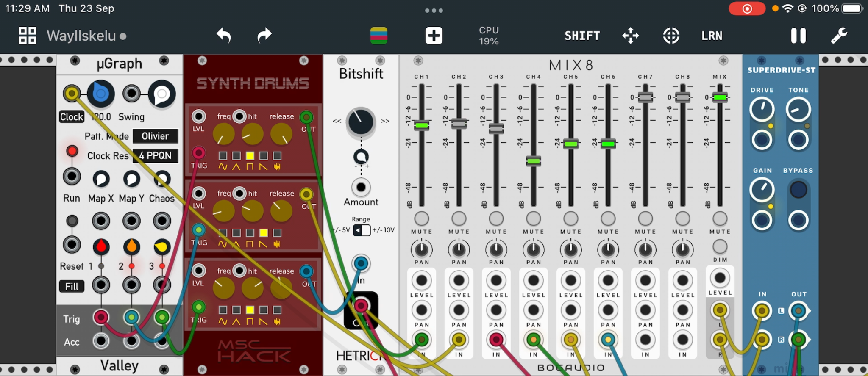The height and width of the screenshot is (376, 868).
Task: Click the top drum release knob
Action: (281, 134)
